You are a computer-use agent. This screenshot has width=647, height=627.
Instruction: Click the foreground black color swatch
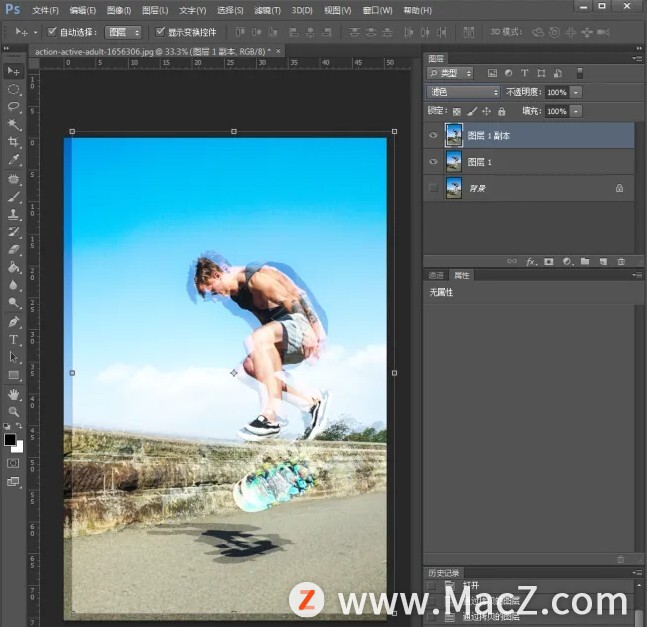click(10, 440)
